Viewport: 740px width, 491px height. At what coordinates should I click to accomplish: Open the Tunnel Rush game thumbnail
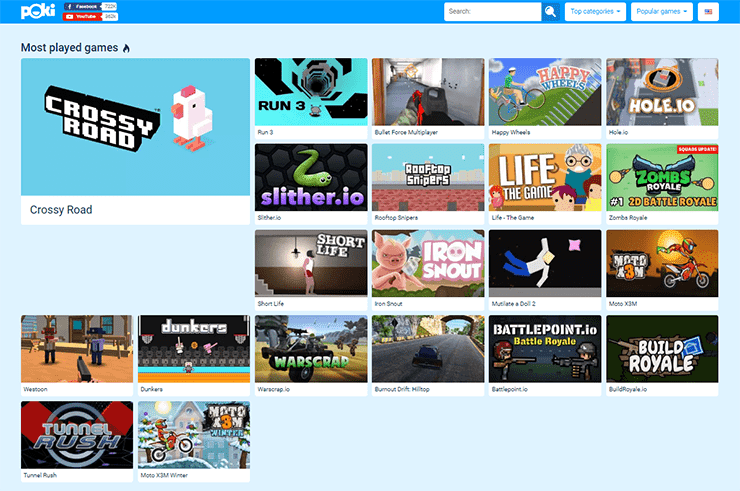(77, 435)
